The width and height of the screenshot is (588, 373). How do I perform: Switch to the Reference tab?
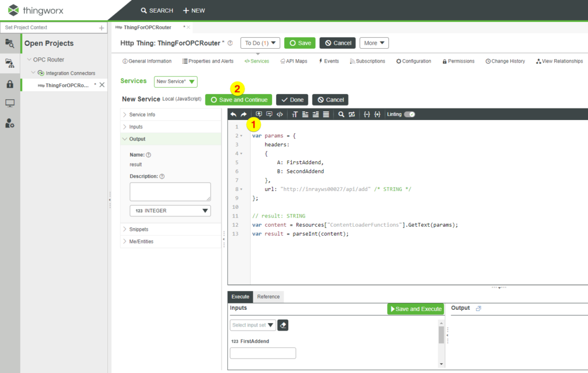268,297
